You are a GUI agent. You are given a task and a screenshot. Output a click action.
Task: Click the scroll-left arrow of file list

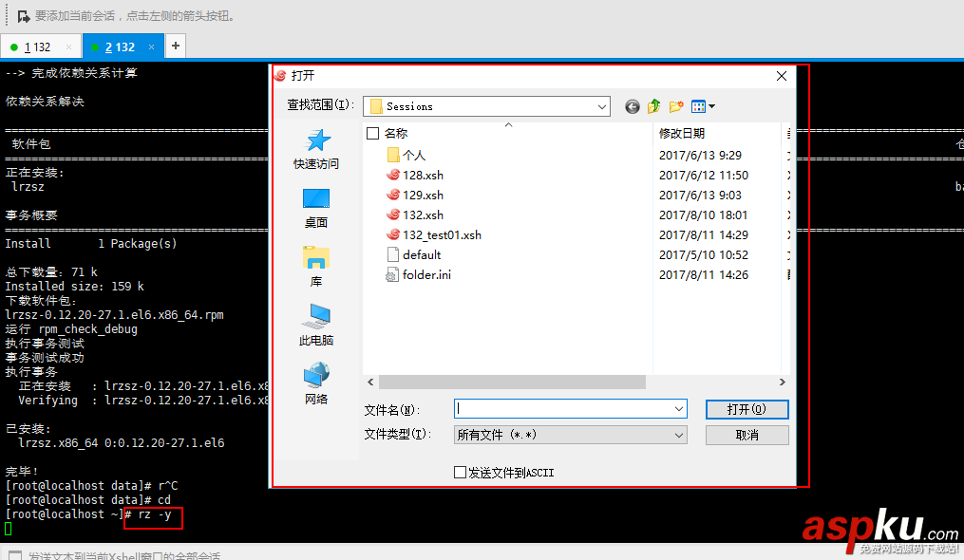(370, 383)
